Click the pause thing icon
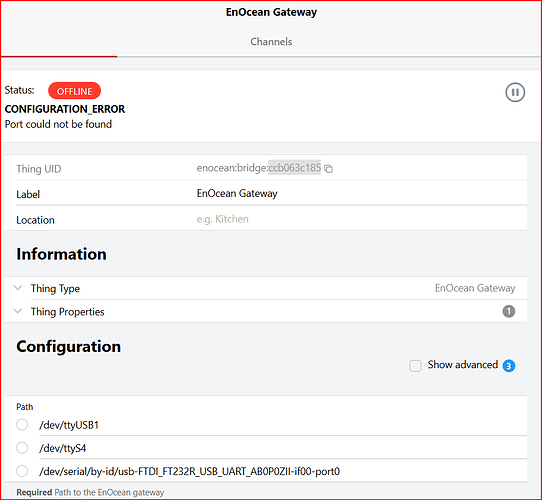The height and width of the screenshot is (500, 542). [515, 92]
